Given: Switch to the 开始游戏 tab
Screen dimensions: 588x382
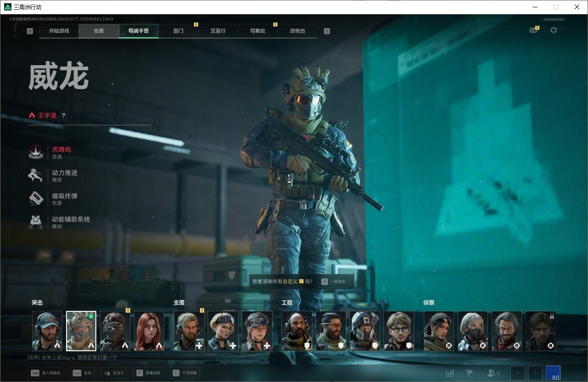Looking at the screenshot, I should [x=59, y=31].
